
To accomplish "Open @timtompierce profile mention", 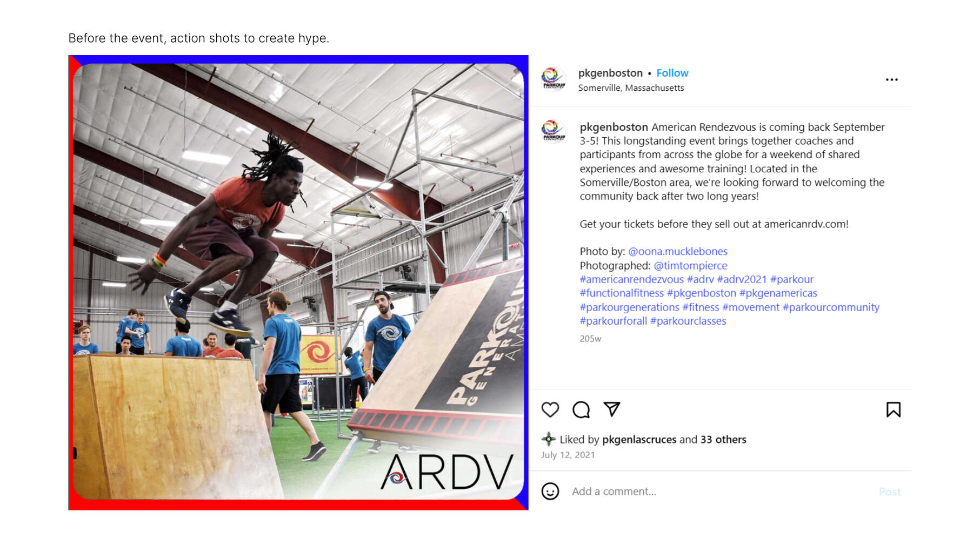I will [x=690, y=265].
